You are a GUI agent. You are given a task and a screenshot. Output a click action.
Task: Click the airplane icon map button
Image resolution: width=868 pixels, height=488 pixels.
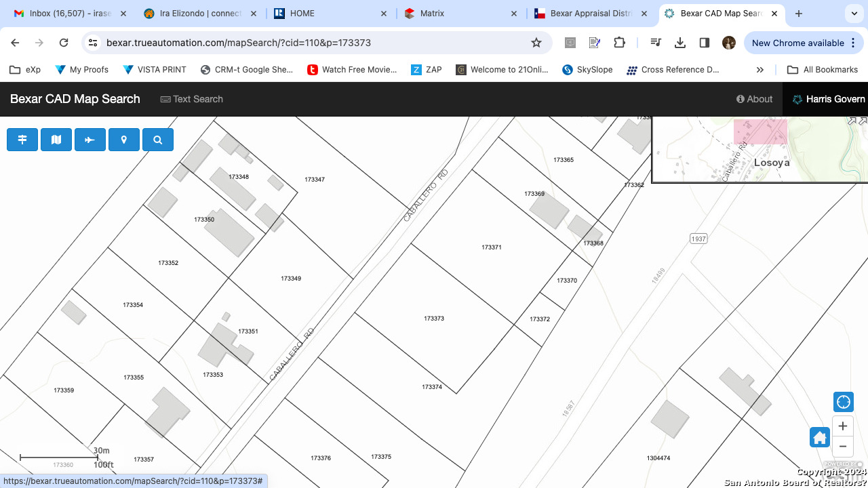[x=90, y=140]
